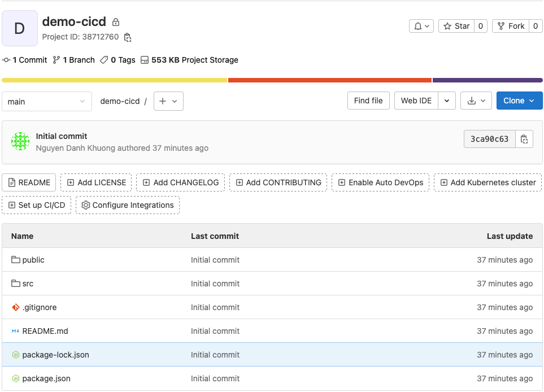Copy the Project ID using the copy icon
Image resolution: width=544 pixels, height=392 pixels.
(x=127, y=37)
